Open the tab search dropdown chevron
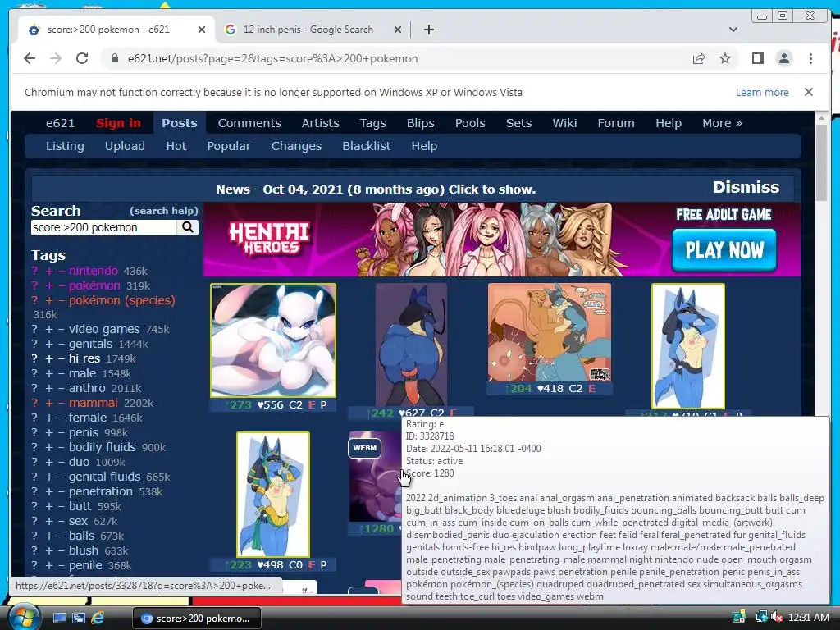840x630 pixels. pos(733,30)
